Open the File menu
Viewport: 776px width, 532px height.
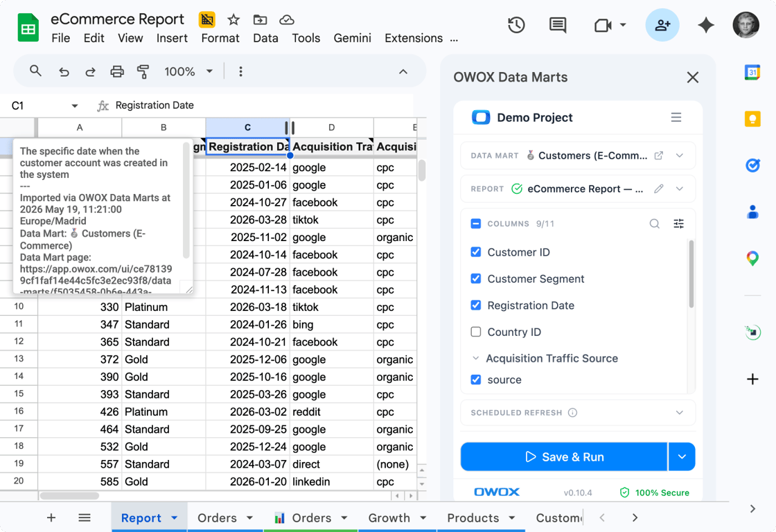point(61,38)
